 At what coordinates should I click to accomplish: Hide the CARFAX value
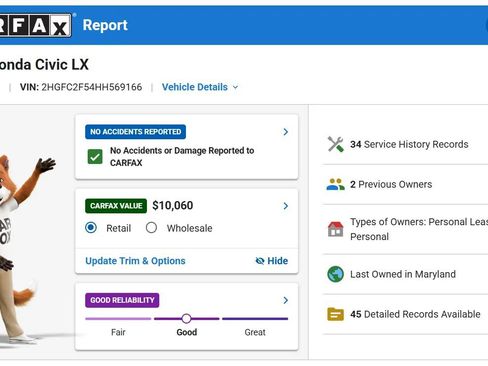pos(272,261)
